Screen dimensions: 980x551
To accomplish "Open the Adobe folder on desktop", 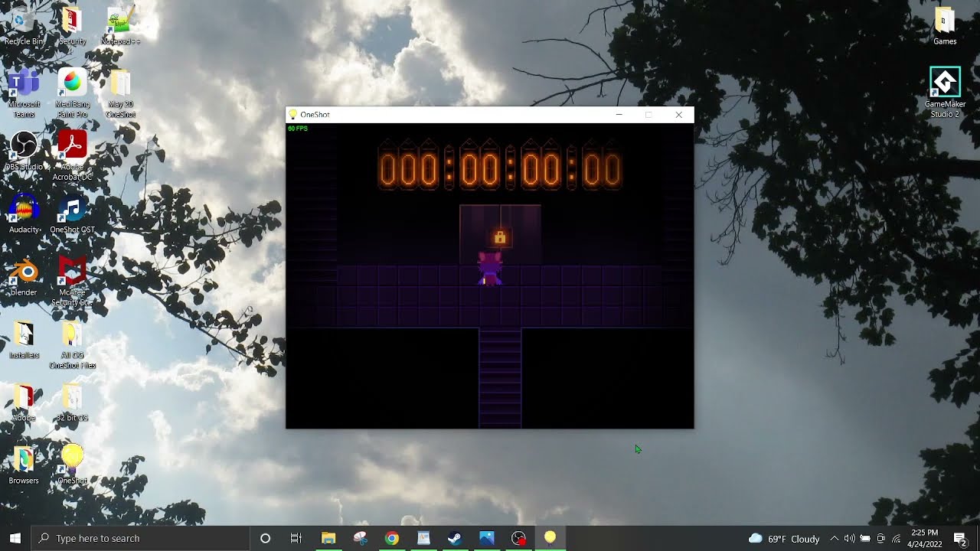I will coord(24,402).
